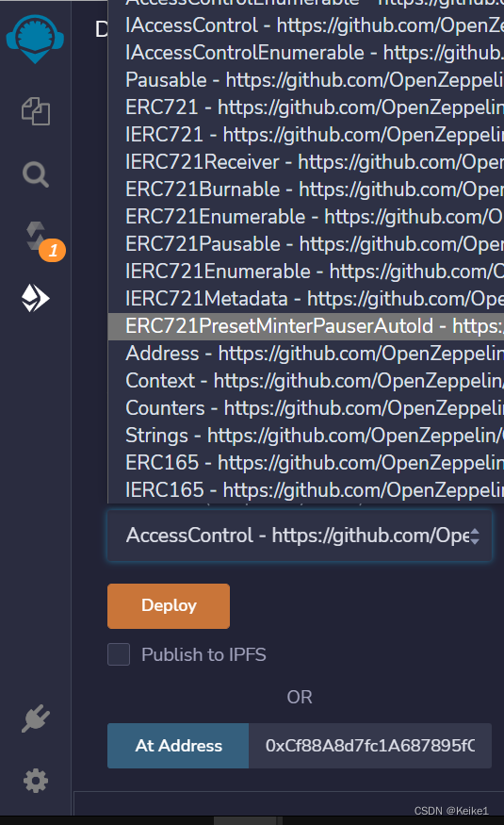Open the Remix home logo icon
504x825 pixels.
coord(35,39)
